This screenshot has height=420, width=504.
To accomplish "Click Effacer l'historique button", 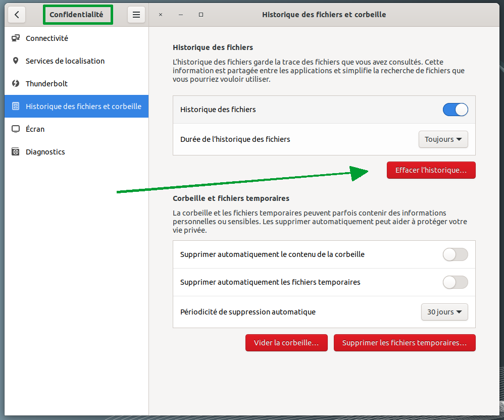I will tap(431, 170).
